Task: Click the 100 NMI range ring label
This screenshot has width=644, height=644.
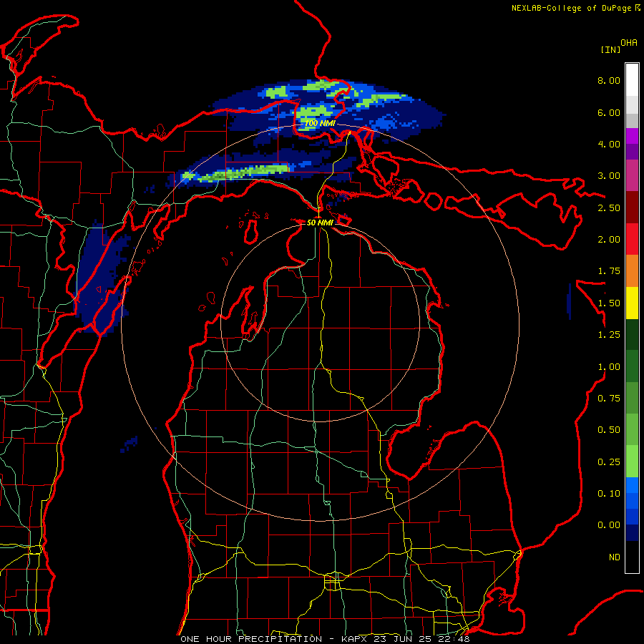Action: click(320, 123)
